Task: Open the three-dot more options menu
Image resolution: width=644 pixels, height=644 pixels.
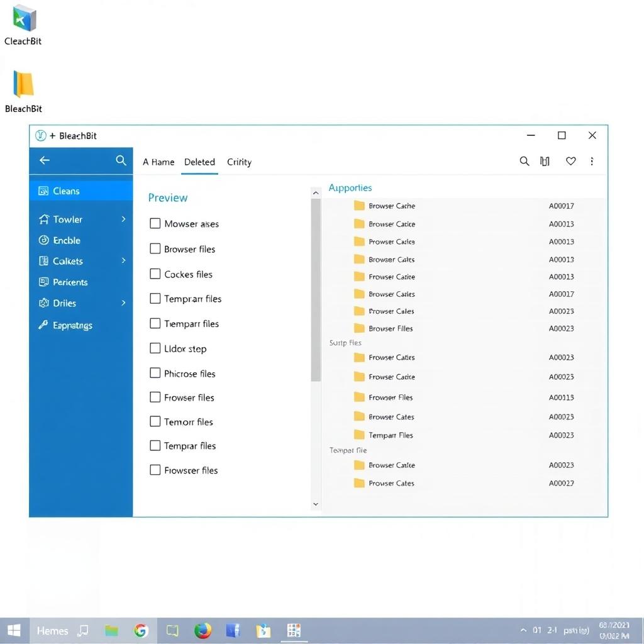Action: 592,161
